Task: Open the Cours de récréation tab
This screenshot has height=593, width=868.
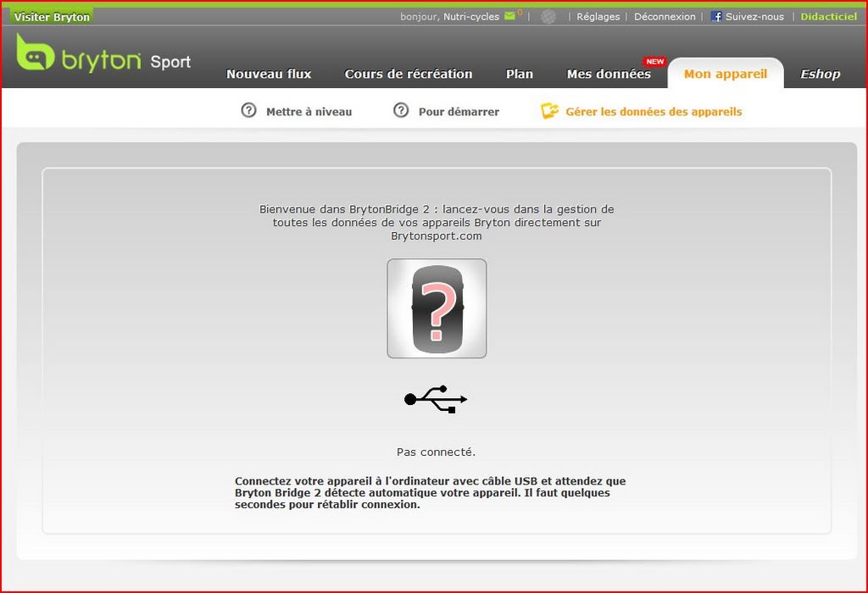Action: [x=409, y=74]
